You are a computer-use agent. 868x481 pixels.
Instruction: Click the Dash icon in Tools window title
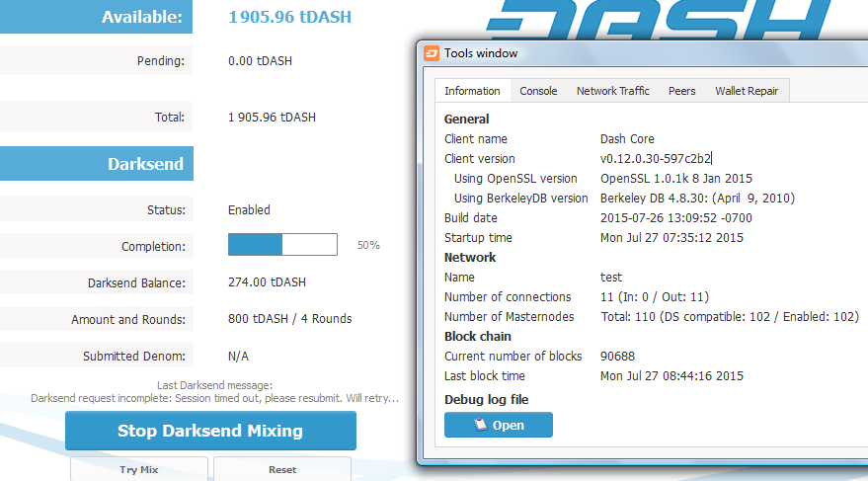coord(432,53)
